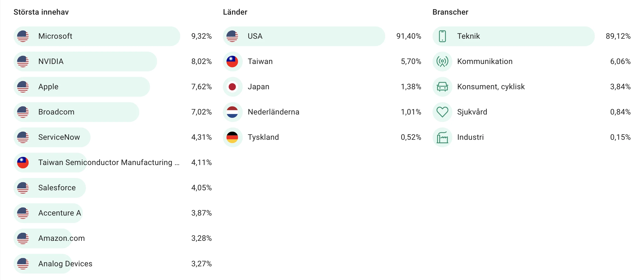
Task: Select the Microsoft holding row
Action: point(113,36)
